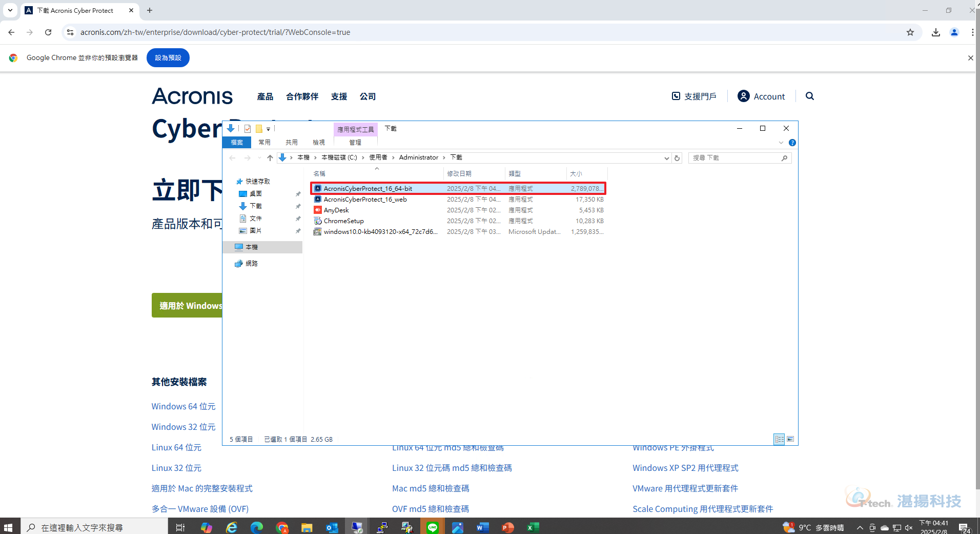Open the tab search dropdown in Chrome

point(10,10)
